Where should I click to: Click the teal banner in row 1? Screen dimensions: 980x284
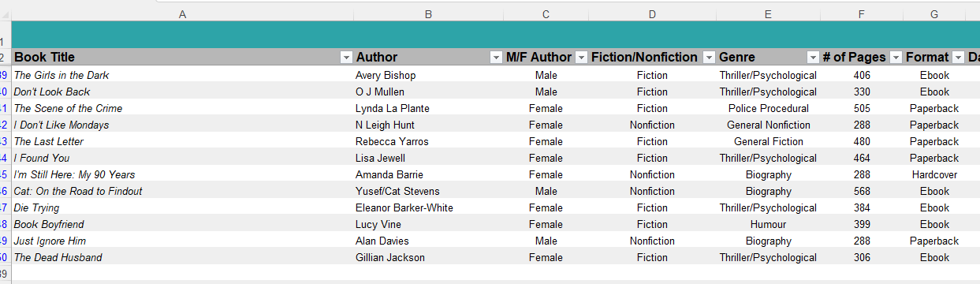pyautogui.click(x=496, y=35)
